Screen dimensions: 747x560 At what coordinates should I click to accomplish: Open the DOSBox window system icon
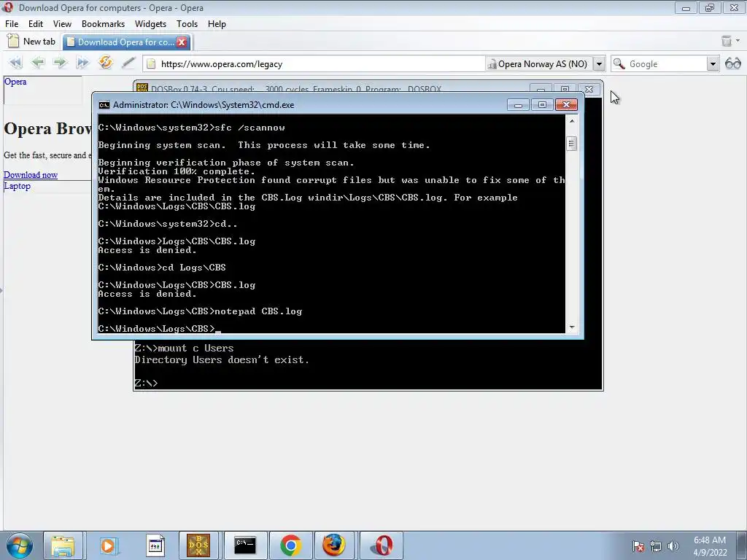[x=142, y=88]
